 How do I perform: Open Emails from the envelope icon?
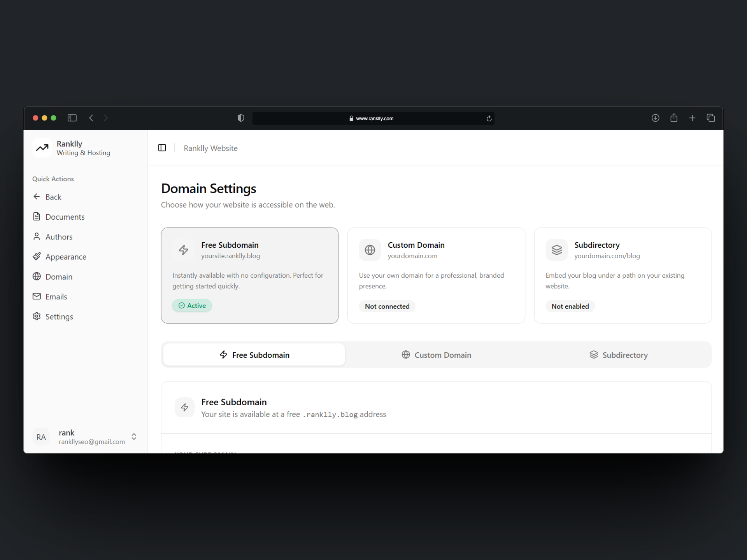(37, 296)
